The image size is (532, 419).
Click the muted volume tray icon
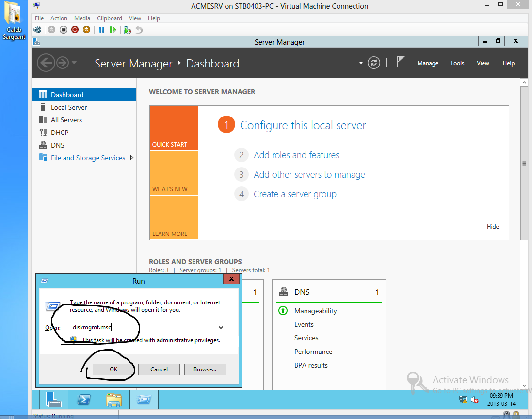pyautogui.click(x=474, y=400)
